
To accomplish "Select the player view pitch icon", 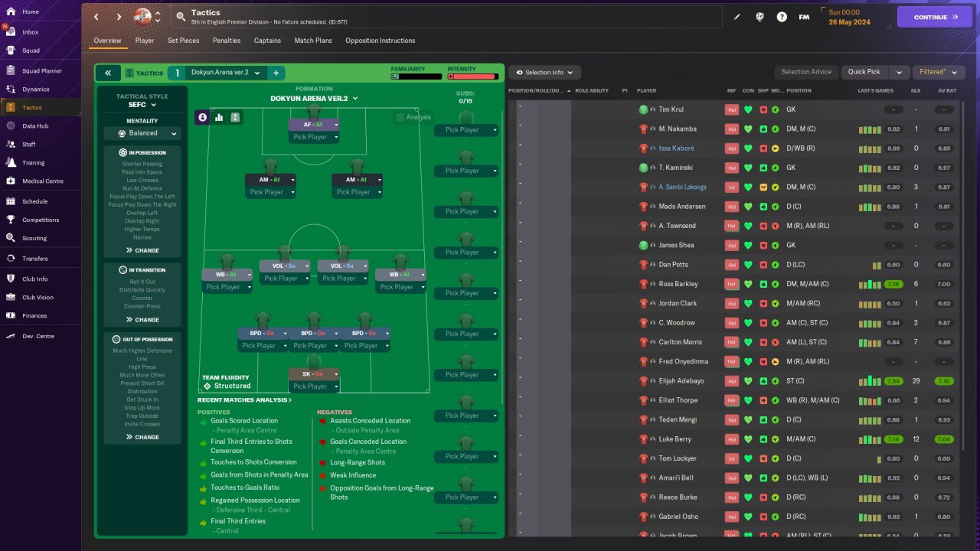I will point(202,117).
